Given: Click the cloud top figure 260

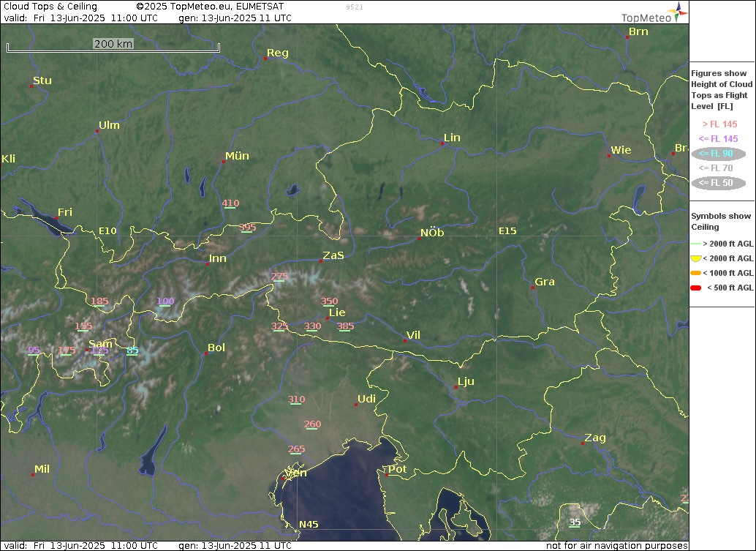Looking at the screenshot, I should point(312,424).
